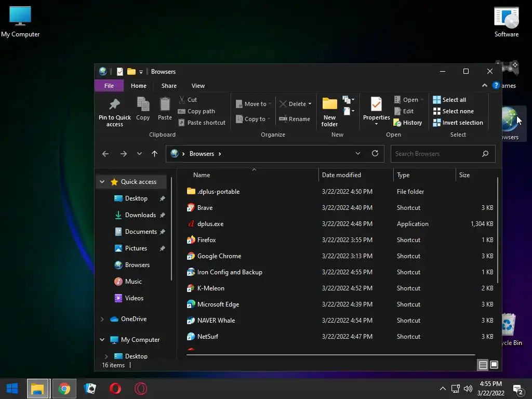Open the Easy access dropdown
Viewport: 532px width, 399px height.
point(349,111)
